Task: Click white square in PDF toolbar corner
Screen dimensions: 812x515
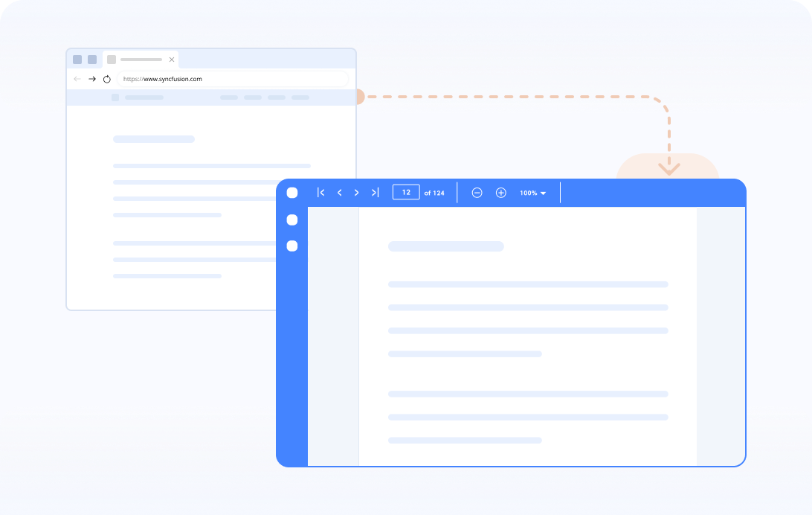Action: 292,193
